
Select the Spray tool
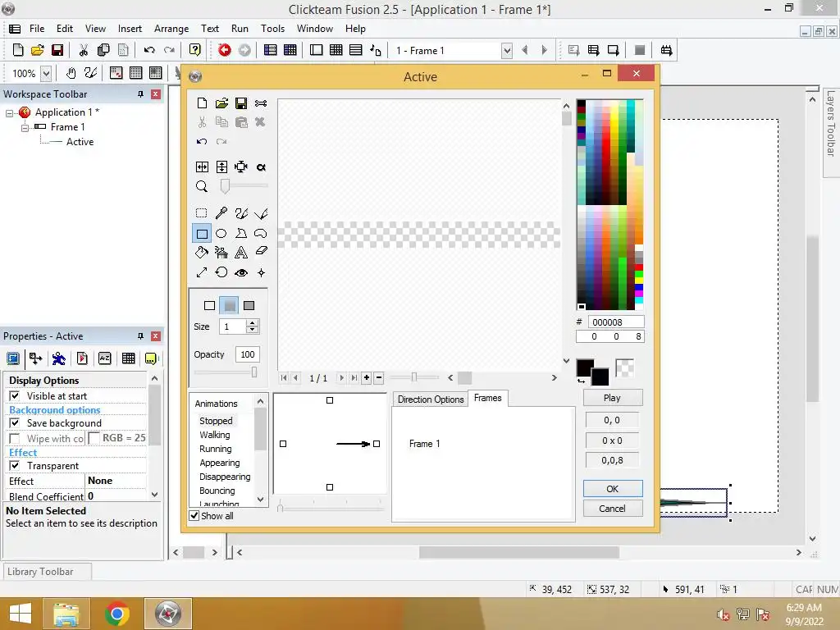tap(221, 253)
